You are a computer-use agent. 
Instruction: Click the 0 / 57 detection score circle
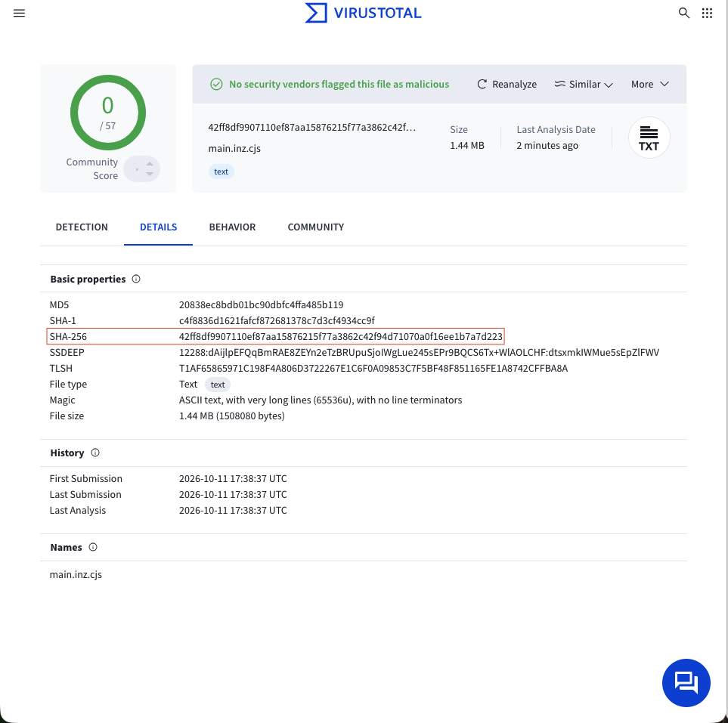(107, 113)
